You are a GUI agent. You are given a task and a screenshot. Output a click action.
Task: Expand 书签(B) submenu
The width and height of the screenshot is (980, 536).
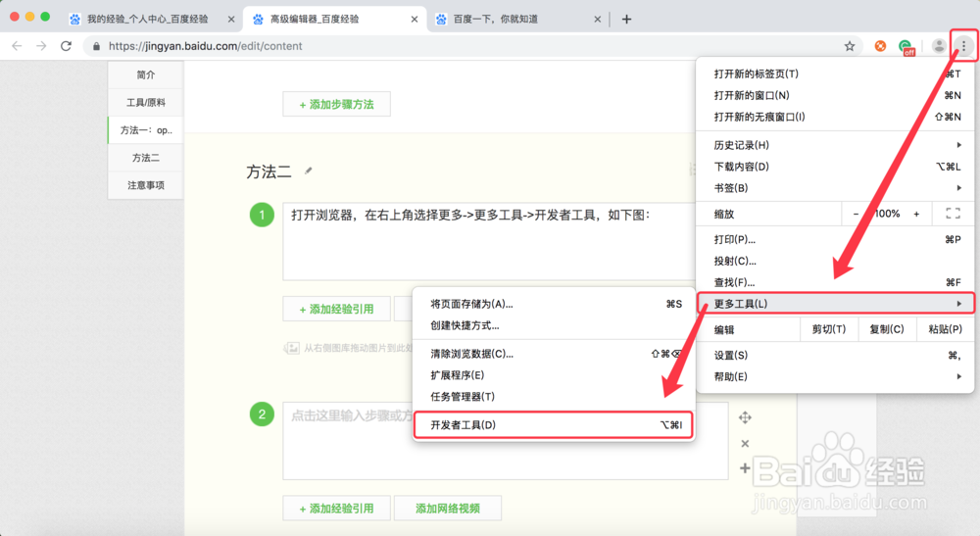834,188
